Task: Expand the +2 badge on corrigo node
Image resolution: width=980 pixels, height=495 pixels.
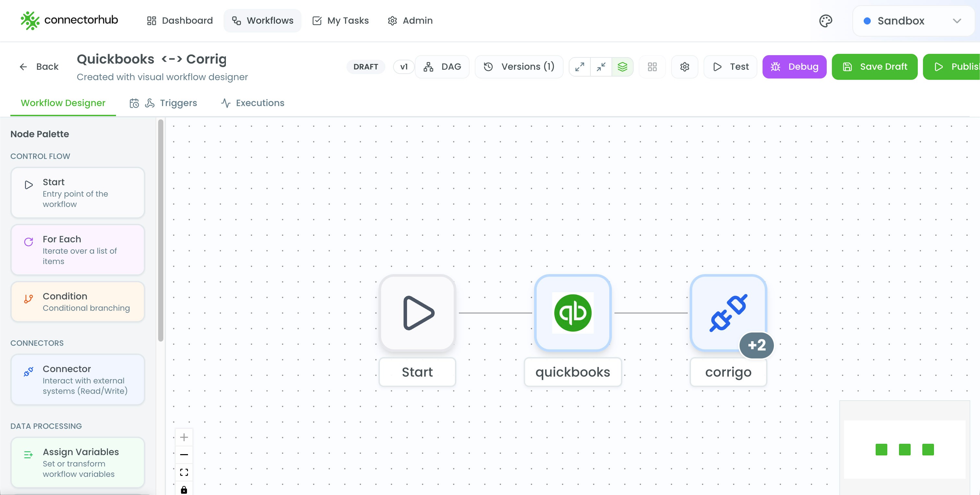Action: [756, 345]
